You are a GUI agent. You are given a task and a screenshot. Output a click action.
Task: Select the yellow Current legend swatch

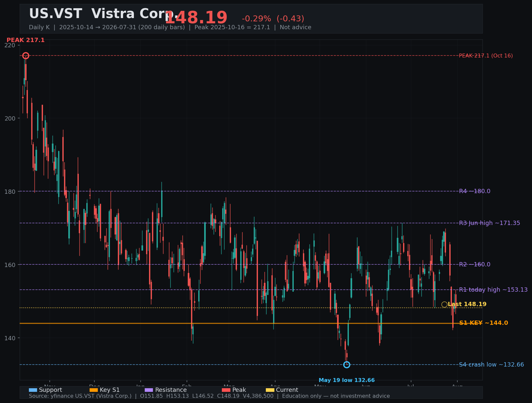(x=270, y=390)
